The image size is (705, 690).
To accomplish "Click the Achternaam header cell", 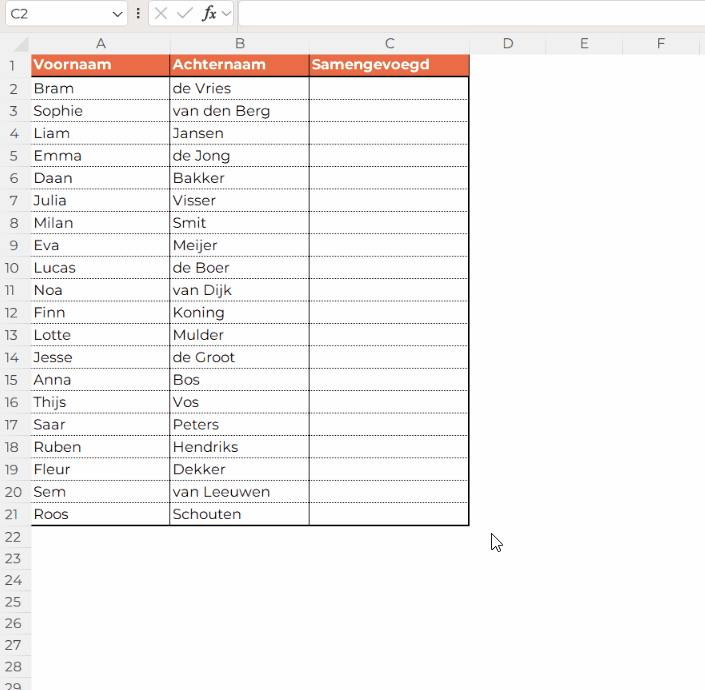I will click(x=240, y=66).
